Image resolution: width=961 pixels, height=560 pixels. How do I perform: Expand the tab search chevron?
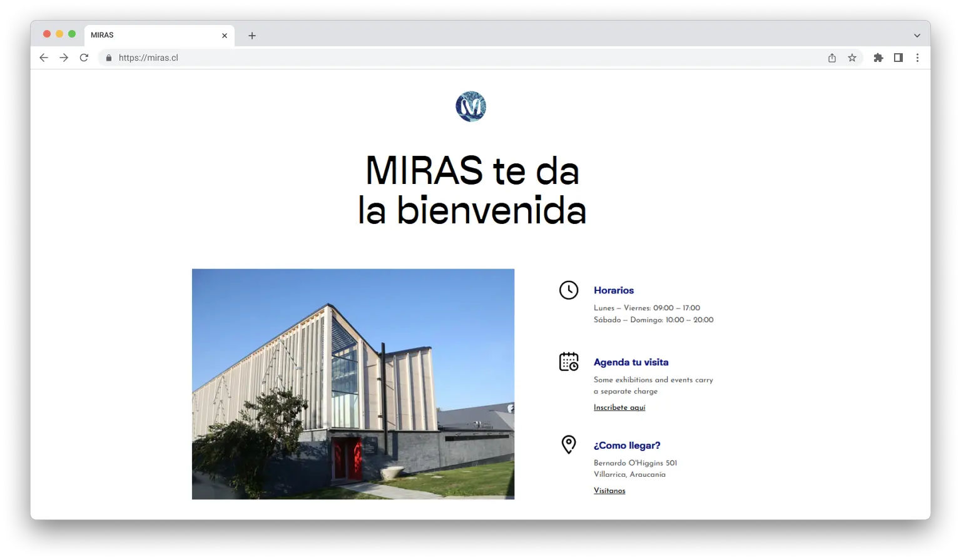(917, 36)
